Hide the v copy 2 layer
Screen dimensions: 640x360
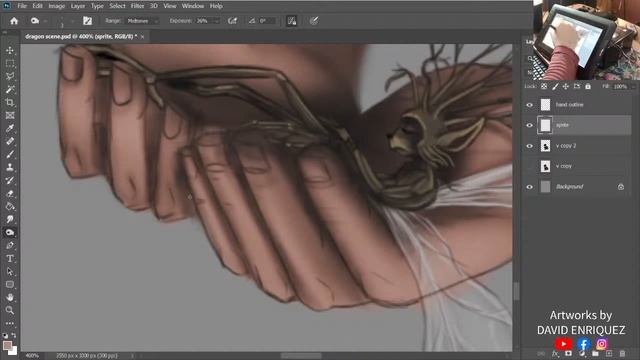[x=529, y=146]
